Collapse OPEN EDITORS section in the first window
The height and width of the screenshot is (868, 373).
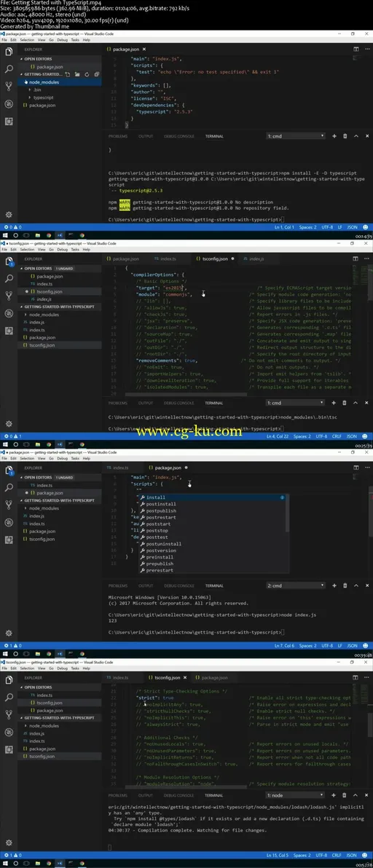60,59
